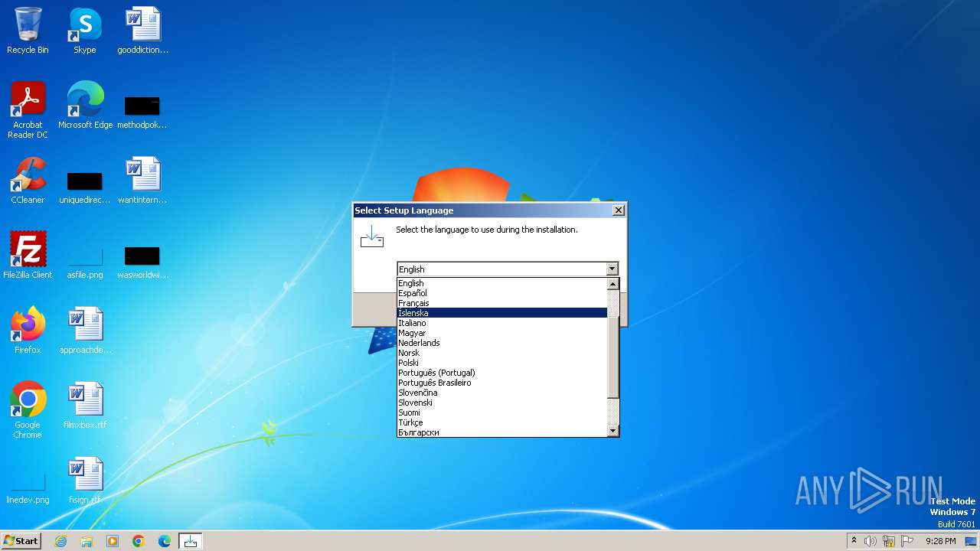The height and width of the screenshot is (551, 980).
Task: Choose English from the language list
Action: pyautogui.click(x=501, y=283)
